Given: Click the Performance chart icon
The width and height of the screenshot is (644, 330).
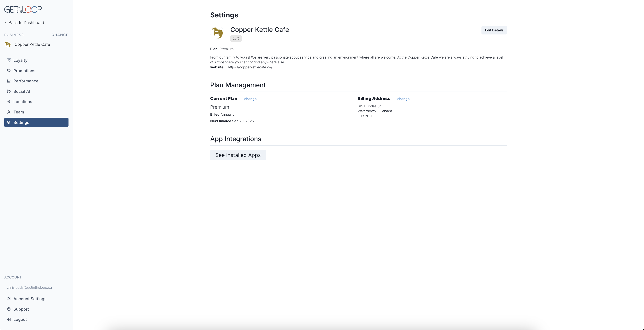Looking at the screenshot, I should (x=9, y=81).
